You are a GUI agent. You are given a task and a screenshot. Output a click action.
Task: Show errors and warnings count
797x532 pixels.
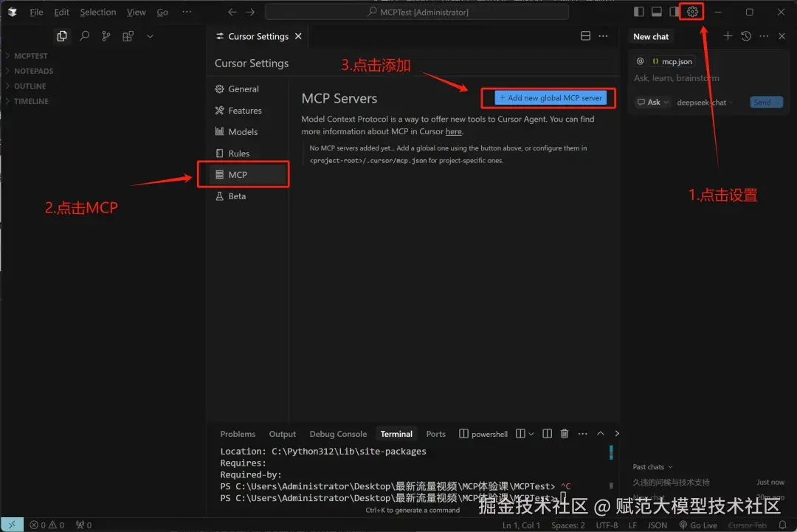point(46,525)
